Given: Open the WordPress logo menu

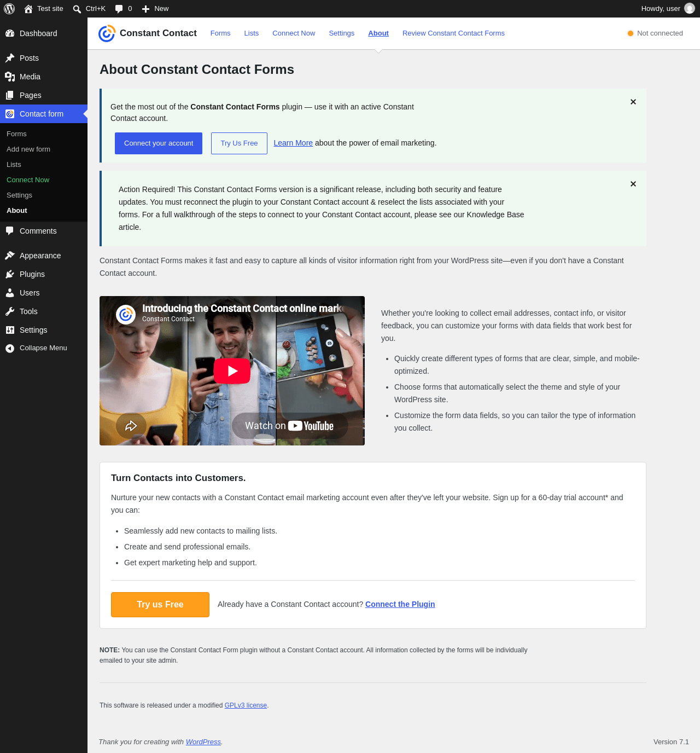Looking at the screenshot, I should point(9,9).
